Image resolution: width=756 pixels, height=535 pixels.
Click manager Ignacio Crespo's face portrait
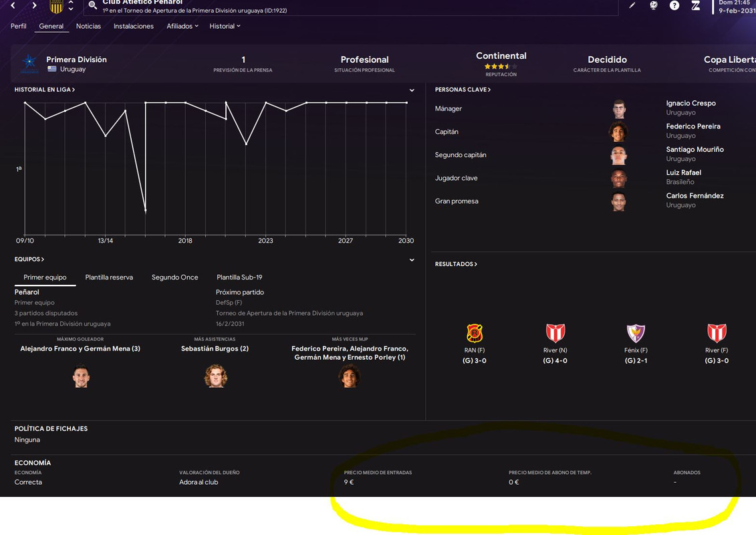(x=619, y=109)
